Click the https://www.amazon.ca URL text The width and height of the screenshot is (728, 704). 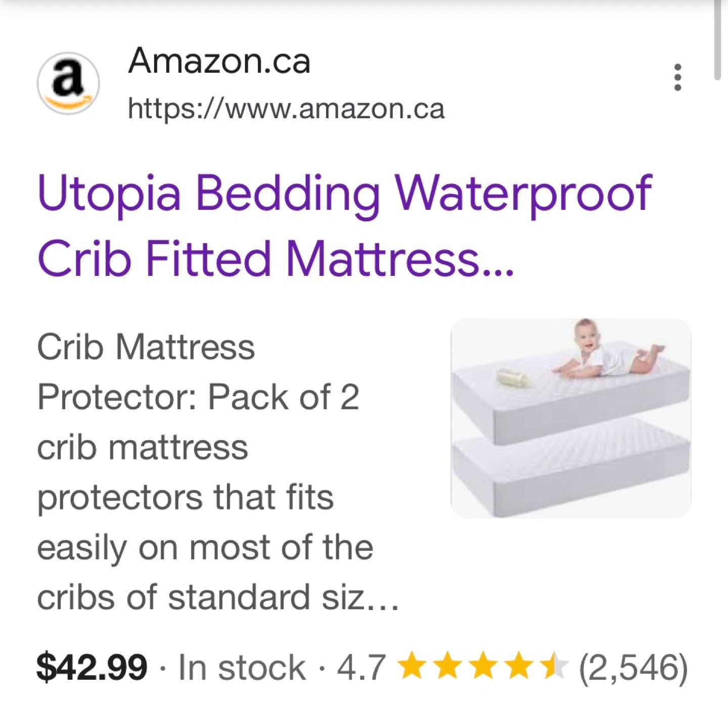(286, 108)
